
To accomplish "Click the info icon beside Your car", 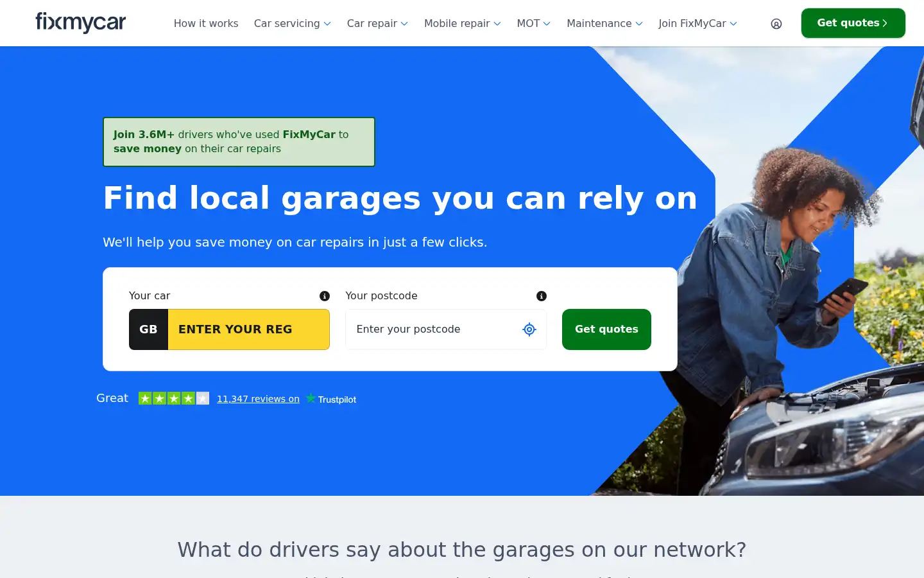I will 325,296.
